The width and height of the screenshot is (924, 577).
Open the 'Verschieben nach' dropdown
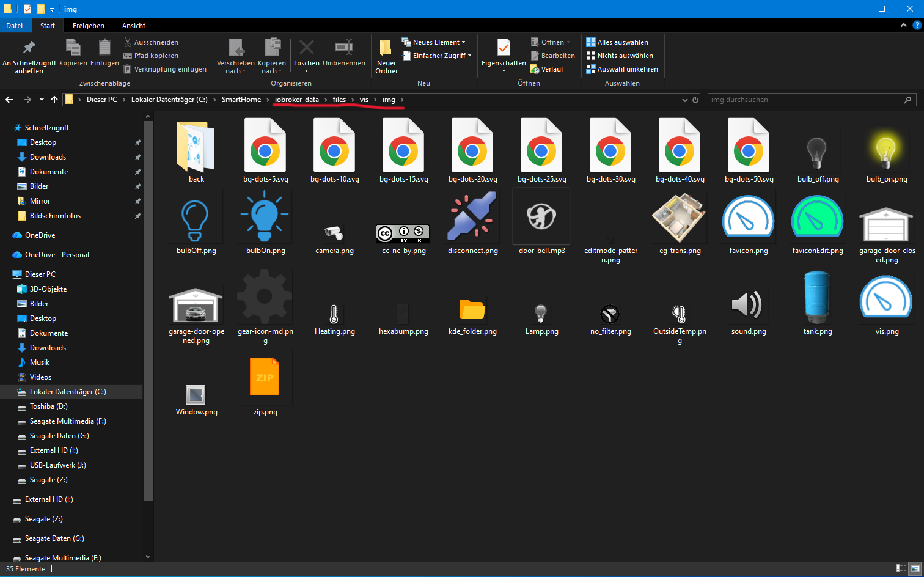coord(235,55)
